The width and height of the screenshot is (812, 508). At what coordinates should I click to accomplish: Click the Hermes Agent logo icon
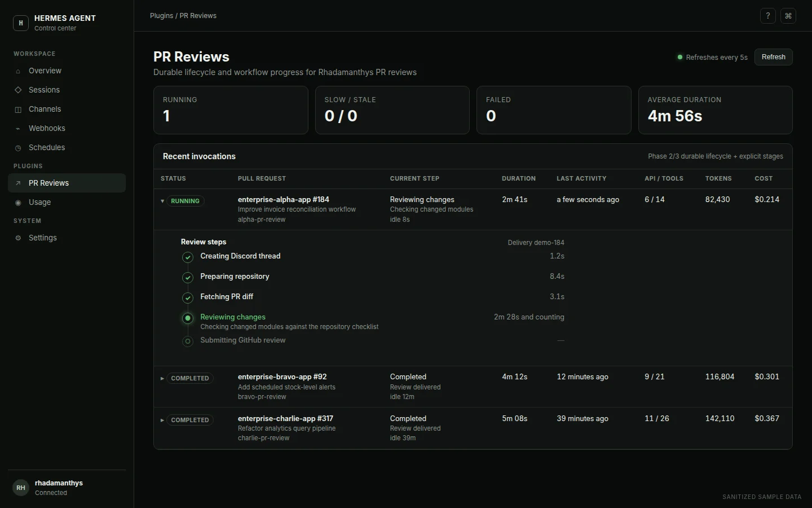(21, 23)
